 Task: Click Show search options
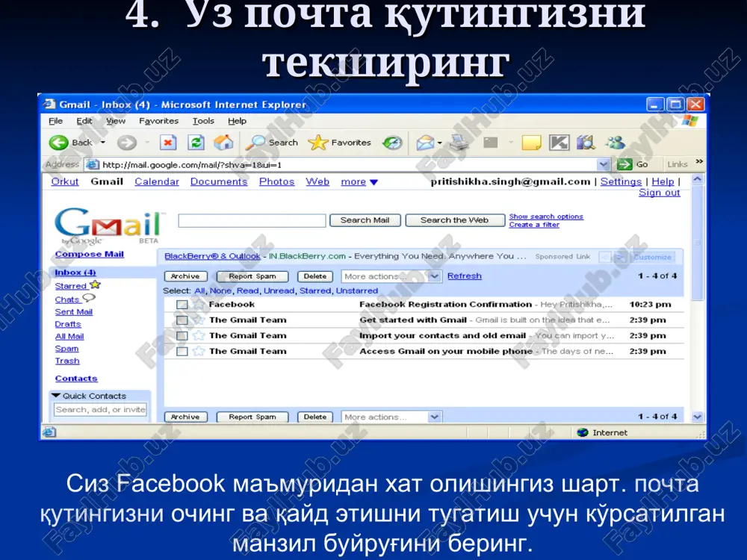546,217
